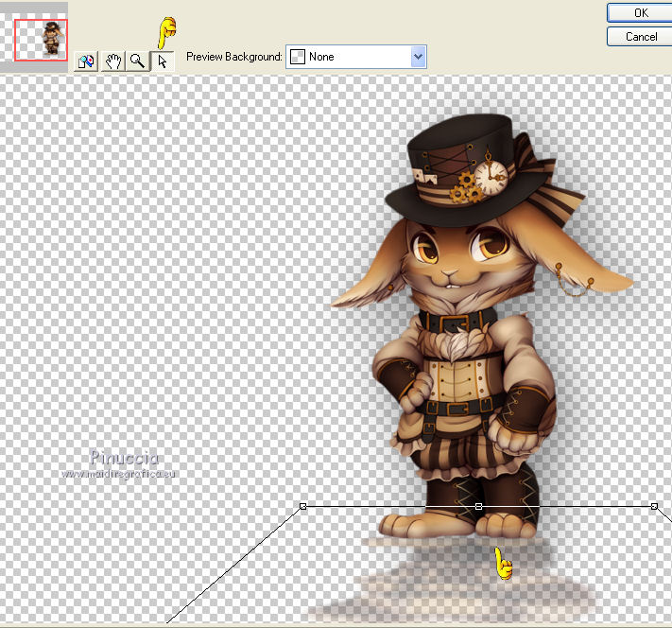Viewport: 672px width, 628px height.
Task: Click the pocket watch on the hat
Action: tap(491, 177)
